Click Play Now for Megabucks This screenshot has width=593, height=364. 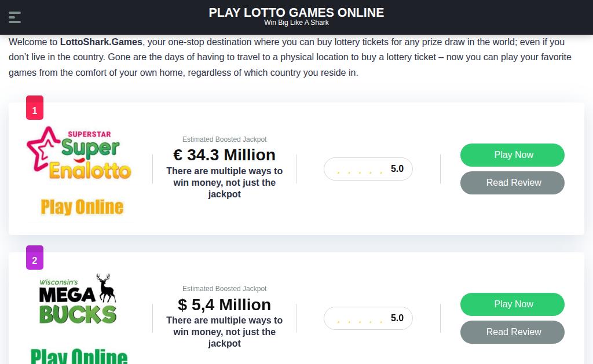click(512, 304)
